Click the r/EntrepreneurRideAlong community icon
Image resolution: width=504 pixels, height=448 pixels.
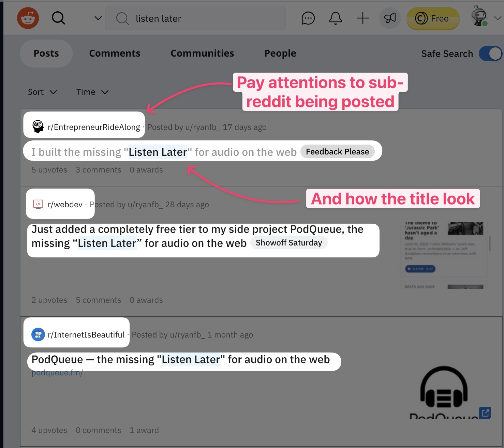[38, 126]
